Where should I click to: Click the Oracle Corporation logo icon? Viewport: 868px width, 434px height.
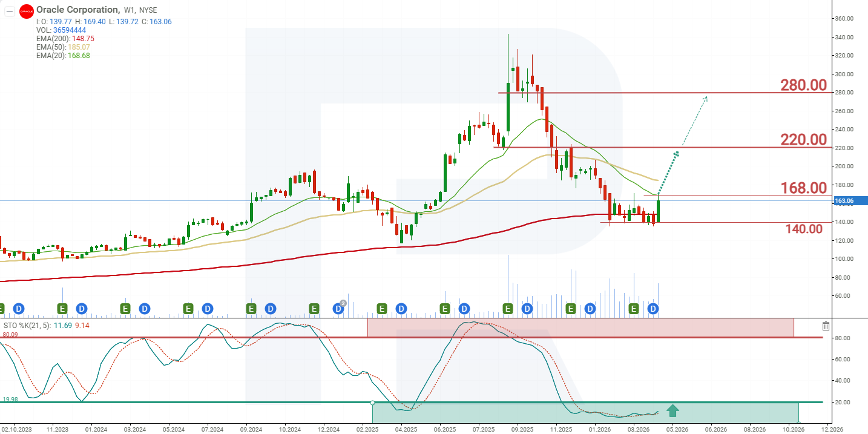point(26,12)
